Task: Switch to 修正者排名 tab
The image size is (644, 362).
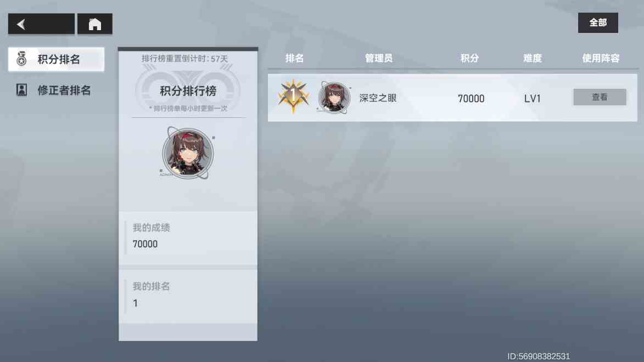Action: pyautogui.click(x=56, y=90)
